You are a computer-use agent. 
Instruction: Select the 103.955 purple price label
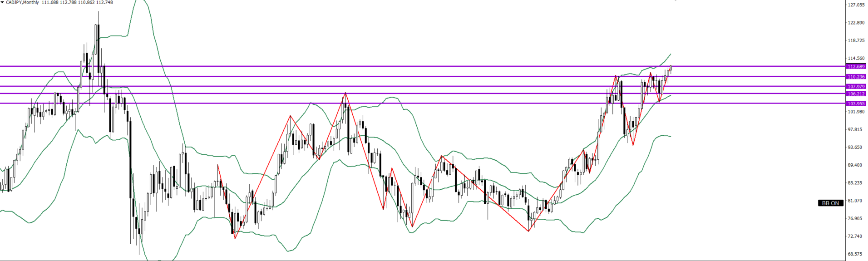pyautogui.click(x=856, y=103)
